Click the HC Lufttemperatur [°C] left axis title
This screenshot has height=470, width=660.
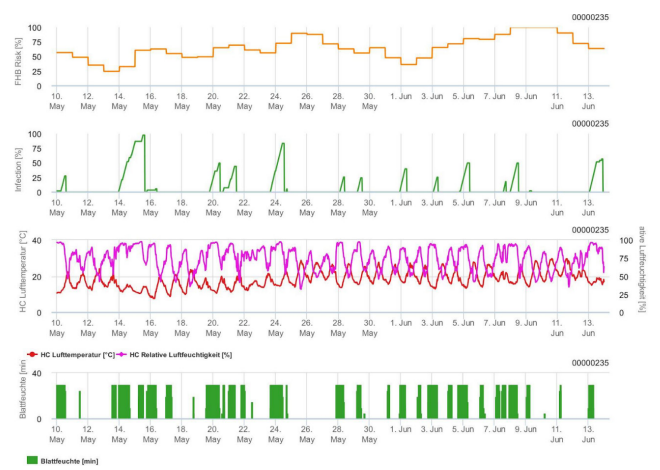point(19,276)
